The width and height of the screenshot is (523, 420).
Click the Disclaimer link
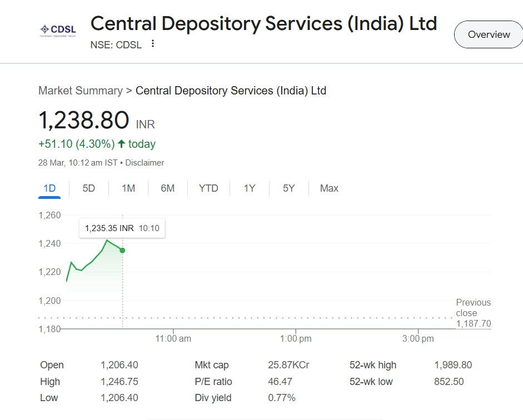pos(145,163)
